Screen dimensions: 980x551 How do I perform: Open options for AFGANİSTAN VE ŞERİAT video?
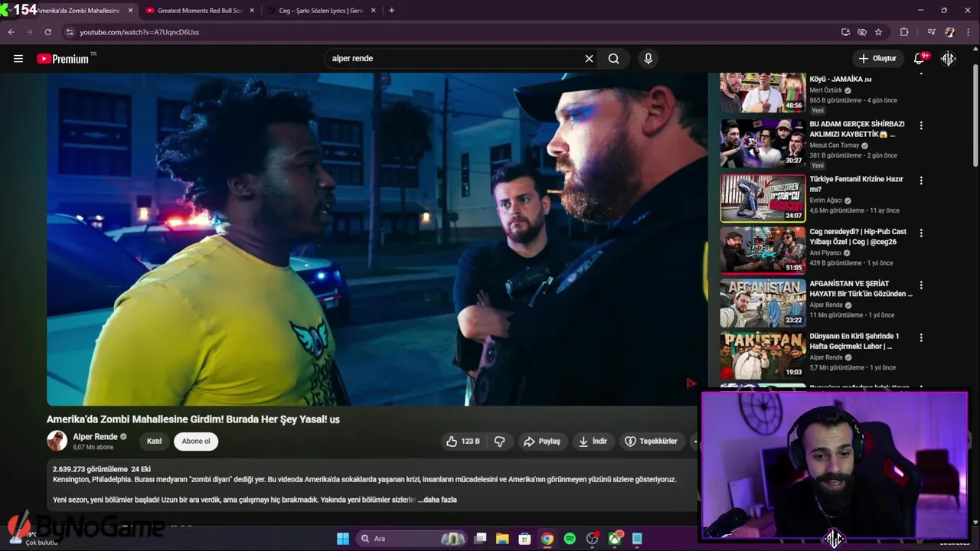pos(921,285)
